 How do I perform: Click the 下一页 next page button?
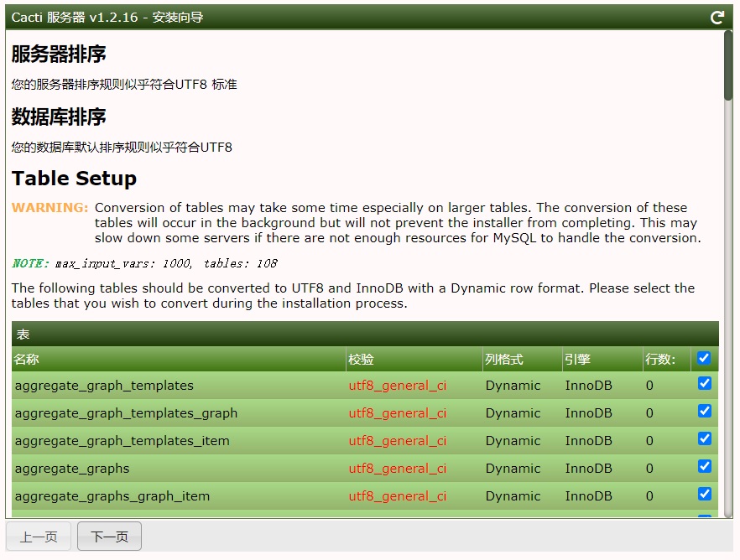coord(109,537)
